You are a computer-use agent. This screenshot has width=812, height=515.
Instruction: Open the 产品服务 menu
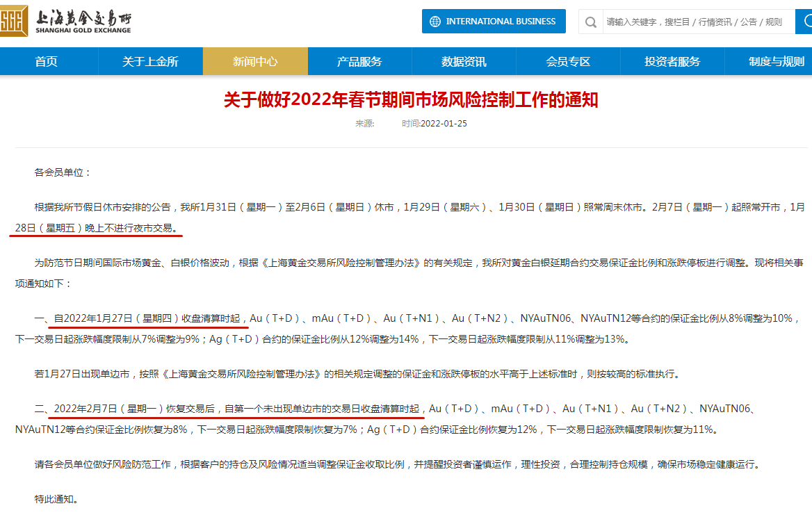click(x=359, y=61)
